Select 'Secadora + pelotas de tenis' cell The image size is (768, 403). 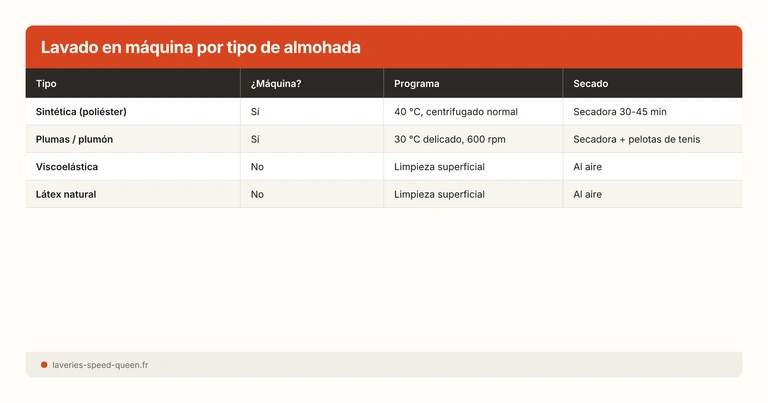(x=636, y=139)
